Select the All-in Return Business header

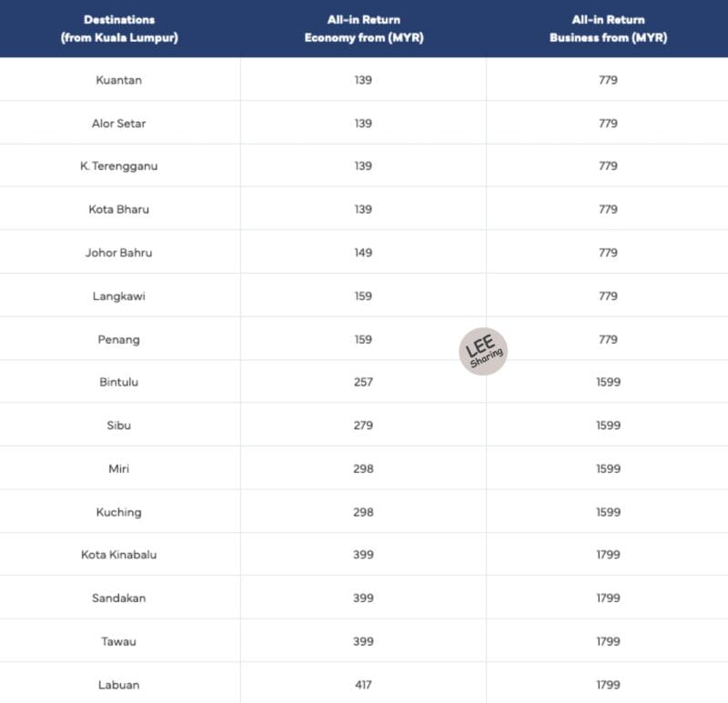[x=608, y=29]
